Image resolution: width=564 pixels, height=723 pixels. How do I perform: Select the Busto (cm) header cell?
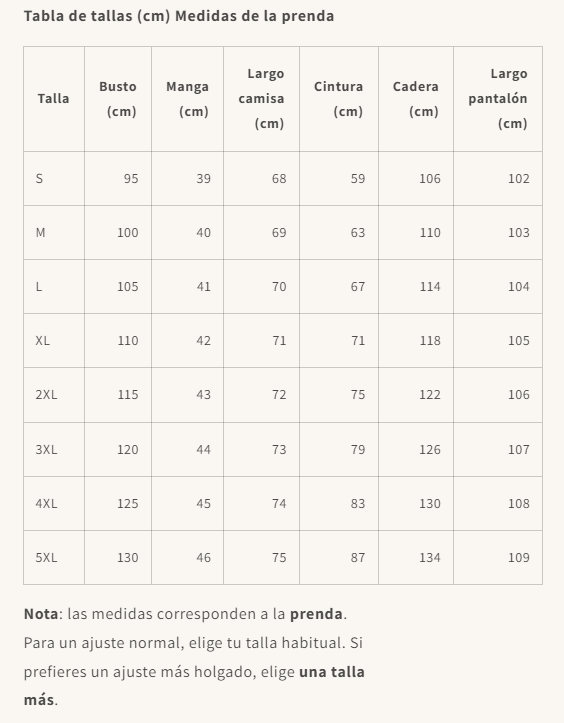click(x=118, y=99)
